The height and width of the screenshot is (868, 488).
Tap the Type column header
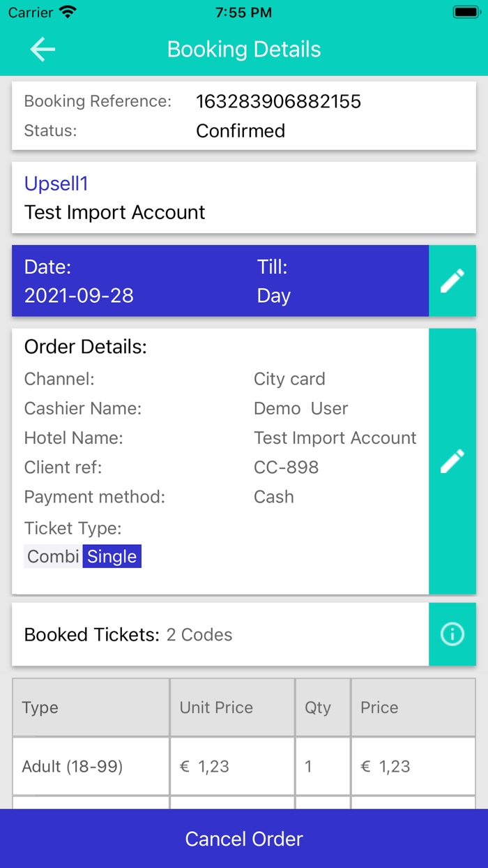click(40, 708)
